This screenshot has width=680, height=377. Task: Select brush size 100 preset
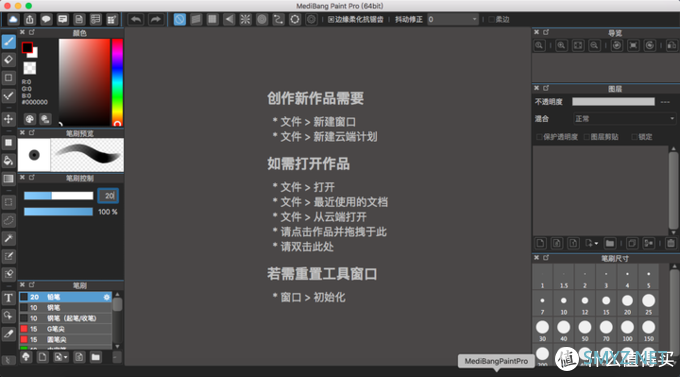click(627, 330)
